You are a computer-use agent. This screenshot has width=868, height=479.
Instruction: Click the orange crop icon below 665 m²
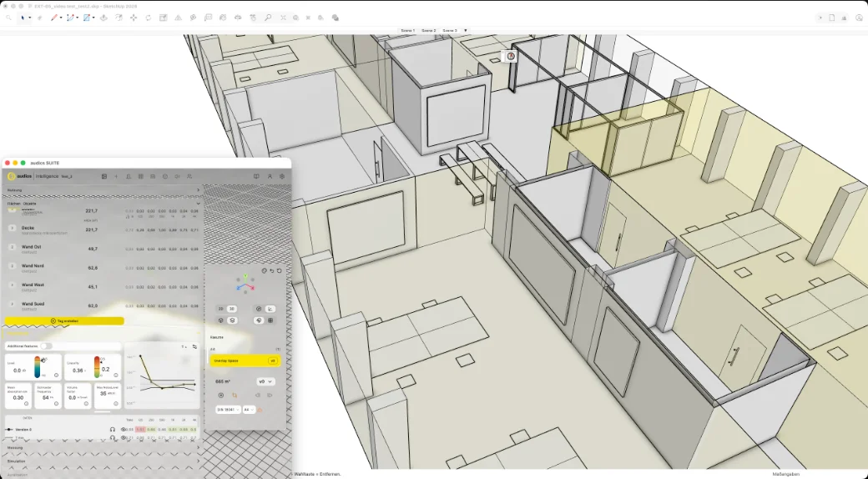235,396
